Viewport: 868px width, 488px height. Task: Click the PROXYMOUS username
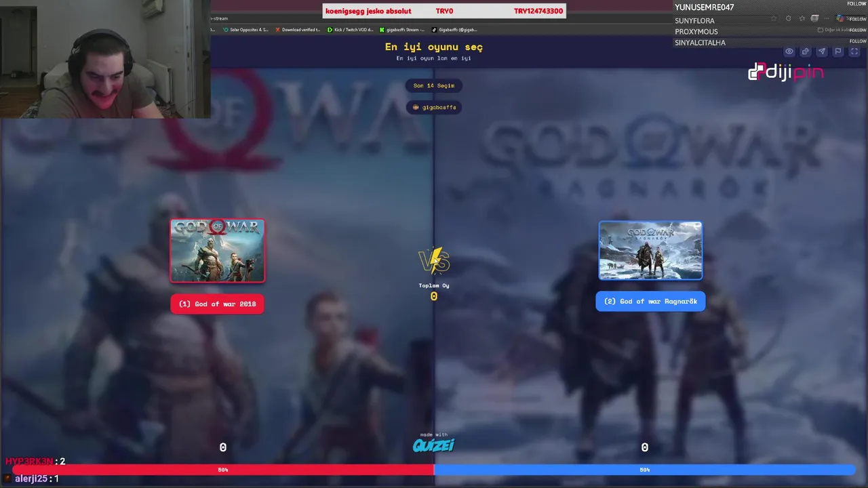[x=696, y=32]
